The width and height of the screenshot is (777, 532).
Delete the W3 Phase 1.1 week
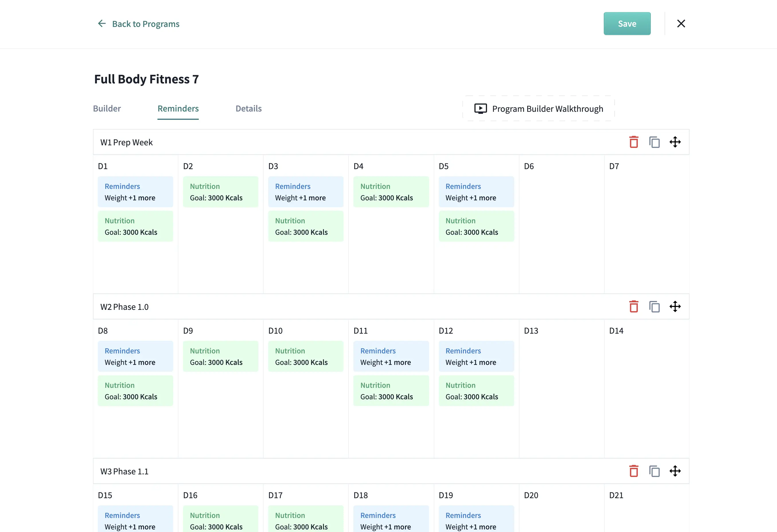[x=634, y=471]
